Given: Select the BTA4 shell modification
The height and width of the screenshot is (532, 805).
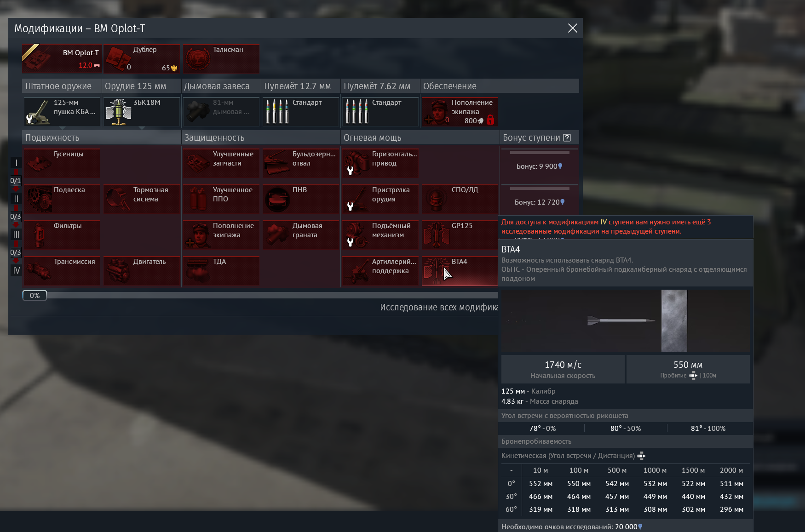Looking at the screenshot, I should 460,270.
